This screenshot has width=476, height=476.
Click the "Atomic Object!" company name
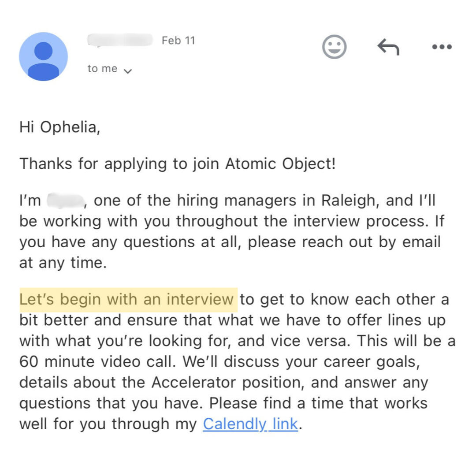pos(280,164)
